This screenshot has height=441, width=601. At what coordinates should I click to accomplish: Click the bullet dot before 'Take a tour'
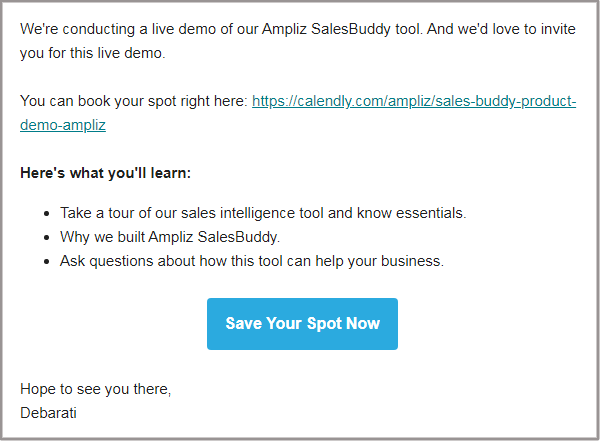(x=47, y=214)
